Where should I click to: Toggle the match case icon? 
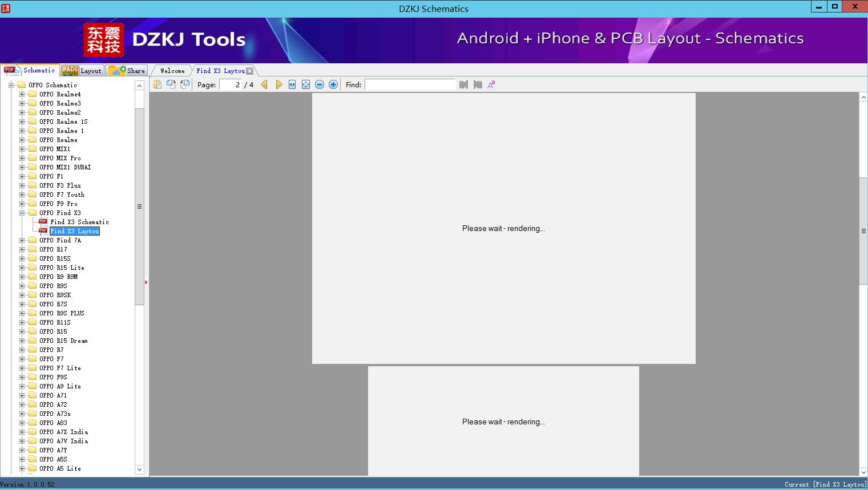click(491, 84)
